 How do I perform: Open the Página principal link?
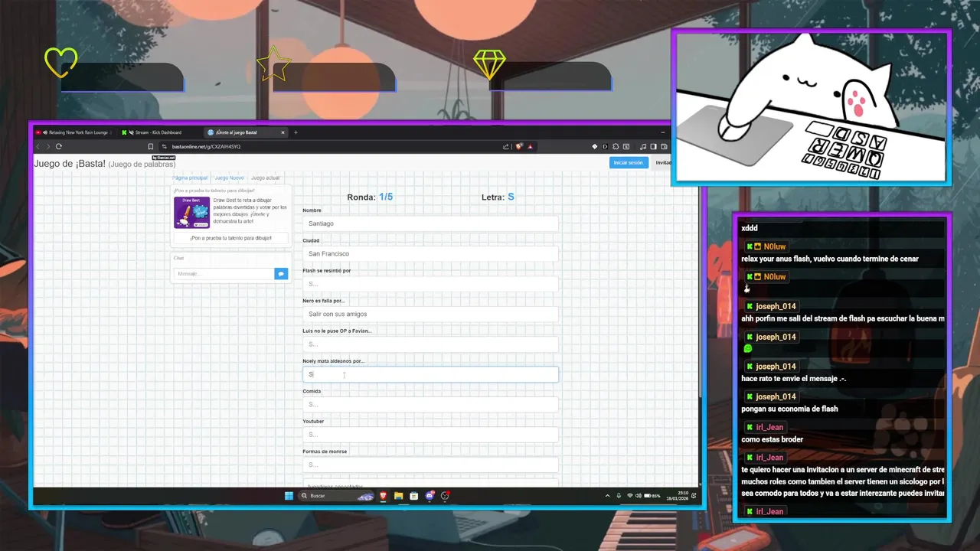190,178
